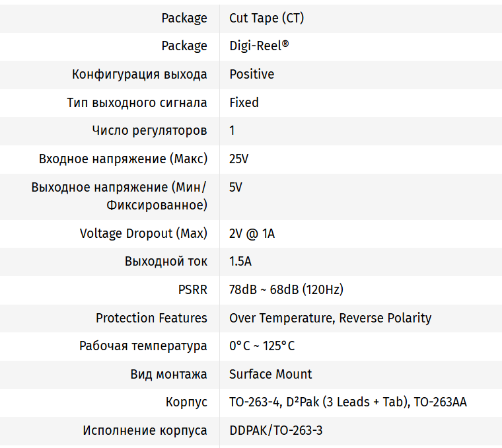The image size is (502, 448).
Task: Click "Over Temperature, Reverse Polarity" value
Action: coord(330,318)
